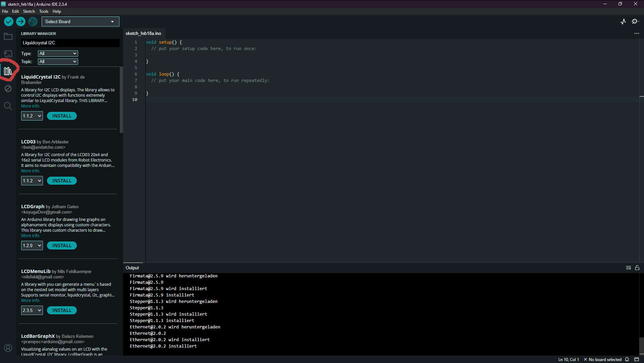Click the Output panel scrollbar thumb
The width and height of the screenshot is (644, 363).
pyautogui.click(x=641, y=346)
